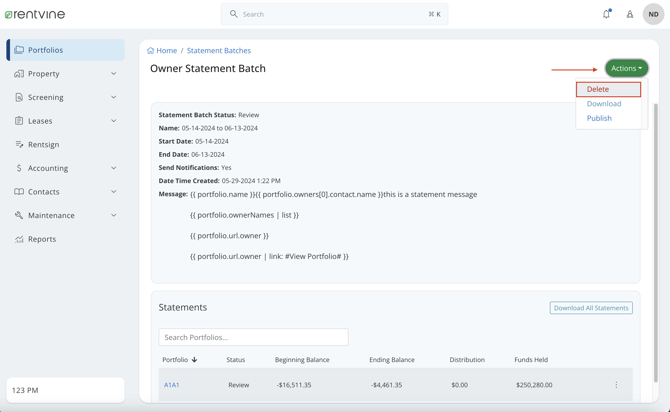Click the Date Time Created value
670x412 pixels.
click(251, 181)
